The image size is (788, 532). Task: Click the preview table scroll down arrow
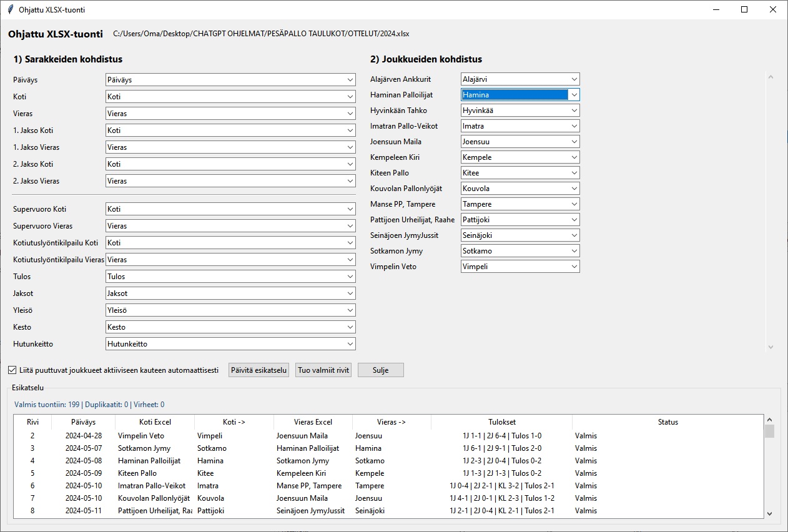click(x=769, y=513)
